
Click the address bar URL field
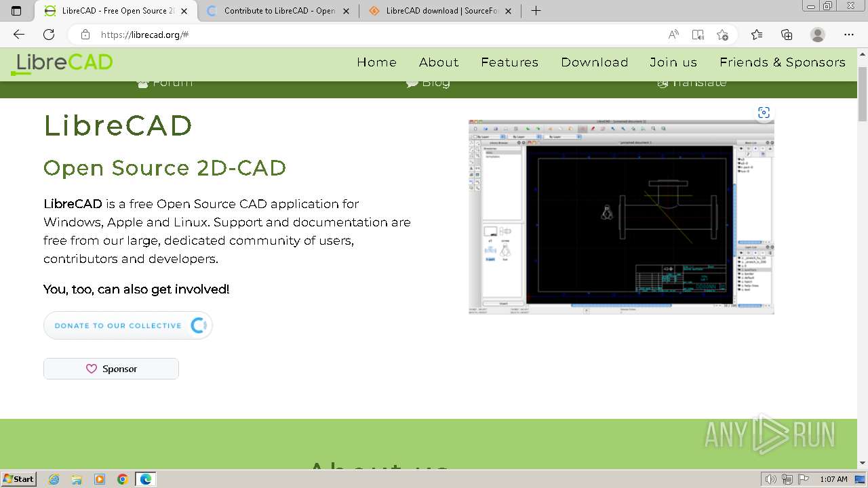click(x=380, y=35)
